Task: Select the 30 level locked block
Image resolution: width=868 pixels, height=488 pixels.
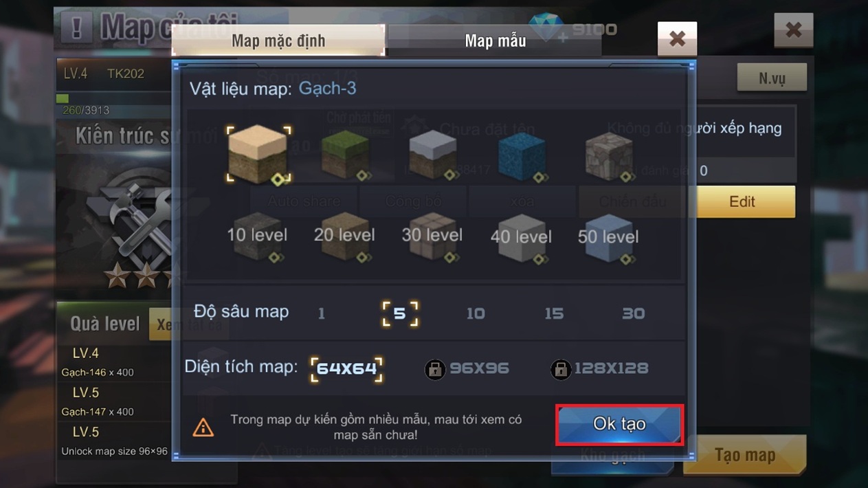Action: coord(432,237)
